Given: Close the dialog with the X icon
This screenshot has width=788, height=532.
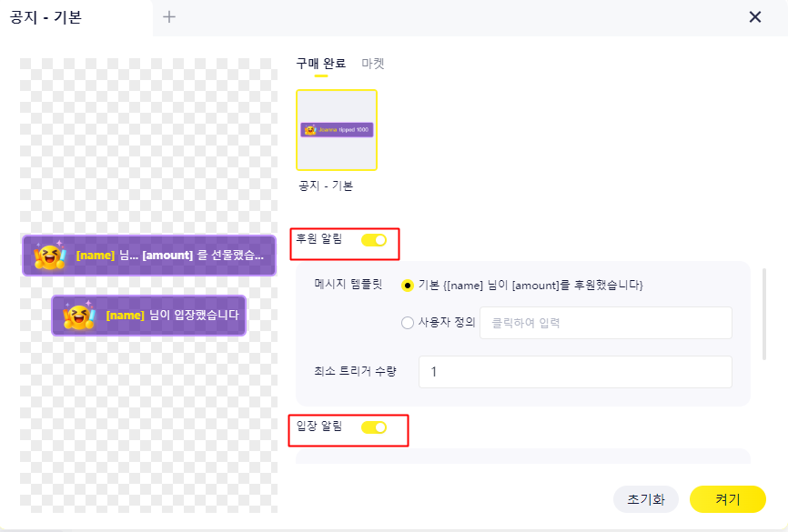Looking at the screenshot, I should [x=754, y=17].
